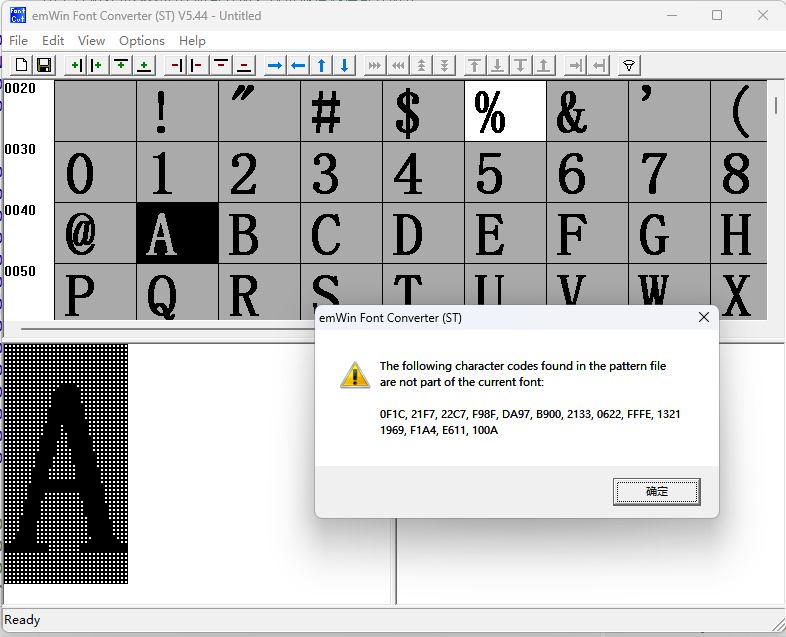The width and height of the screenshot is (786, 637).
Task: Maximize the emWin Font Converter window
Action: 717,15
